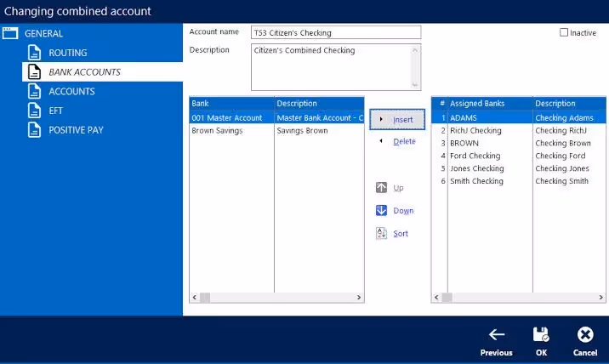Click the Master Bank Account description cell
The height and width of the screenshot is (364, 609).
(319, 117)
